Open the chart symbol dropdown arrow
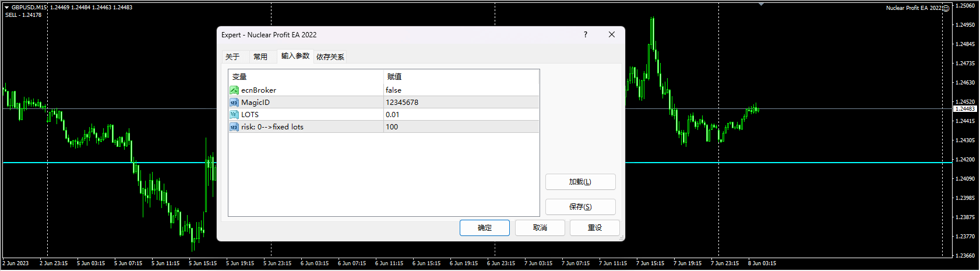The height and width of the screenshot is (271, 980). 6,8
